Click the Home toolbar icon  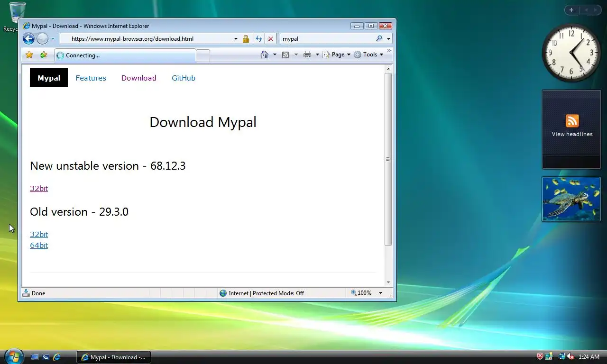pos(265,55)
